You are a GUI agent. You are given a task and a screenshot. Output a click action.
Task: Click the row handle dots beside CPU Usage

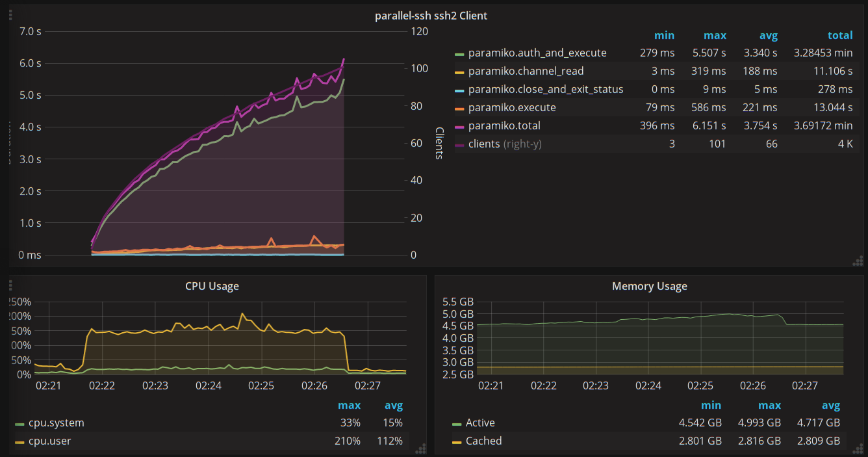point(10,285)
